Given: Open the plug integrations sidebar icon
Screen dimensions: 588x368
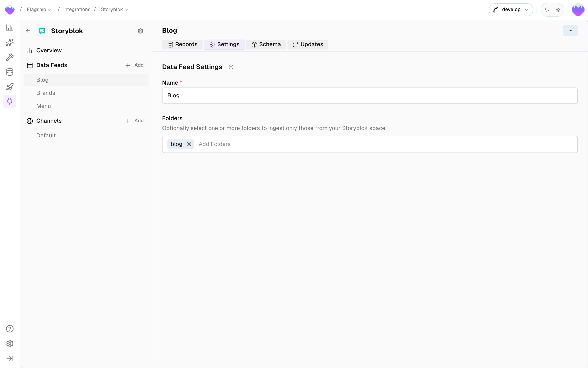Looking at the screenshot, I should [x=10, y=101].
